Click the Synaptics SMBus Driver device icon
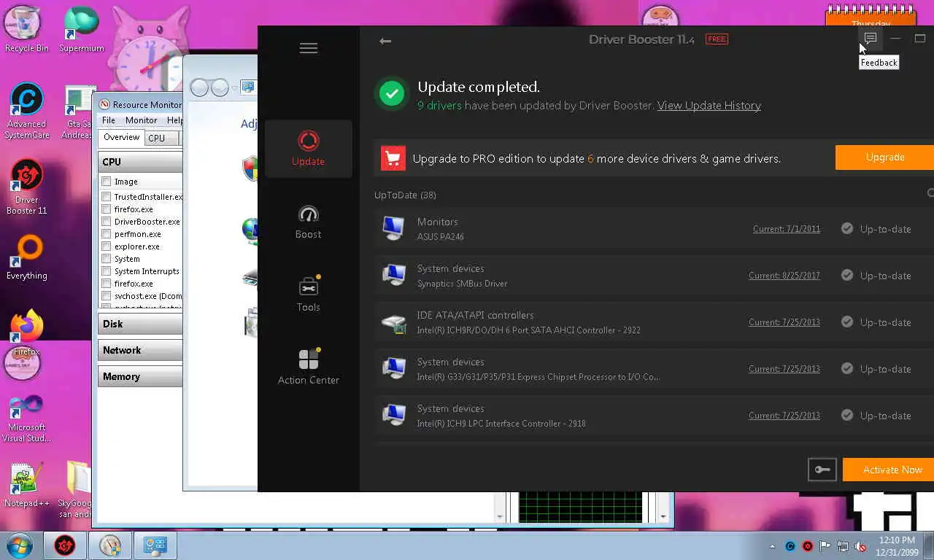The width and height of the screenshot is (934, 560). [x=394, y=275]
